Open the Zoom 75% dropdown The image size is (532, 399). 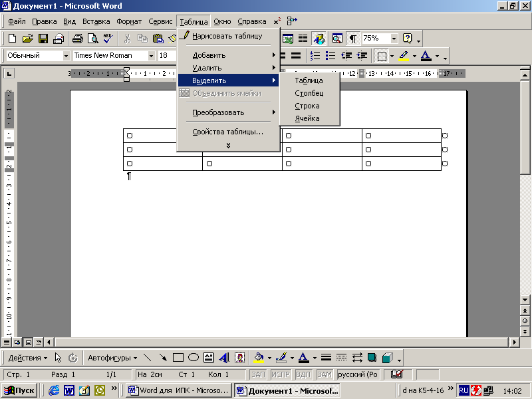[394, 39]
